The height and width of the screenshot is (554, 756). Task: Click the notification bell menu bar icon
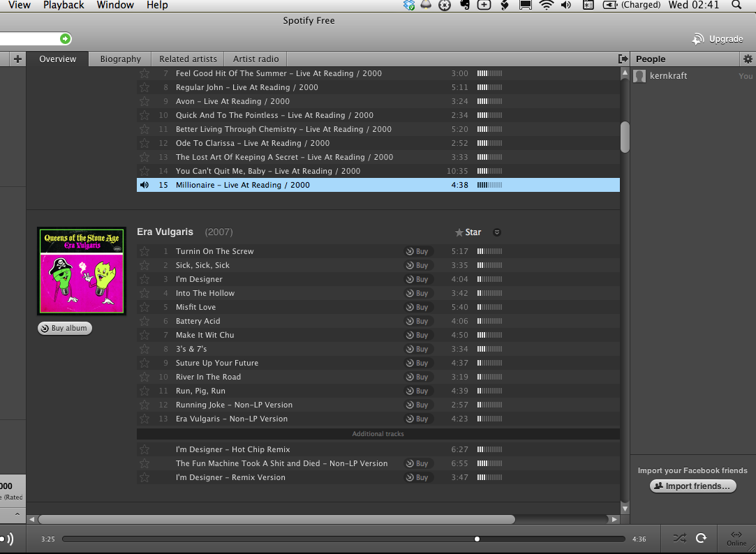(427, 5)
